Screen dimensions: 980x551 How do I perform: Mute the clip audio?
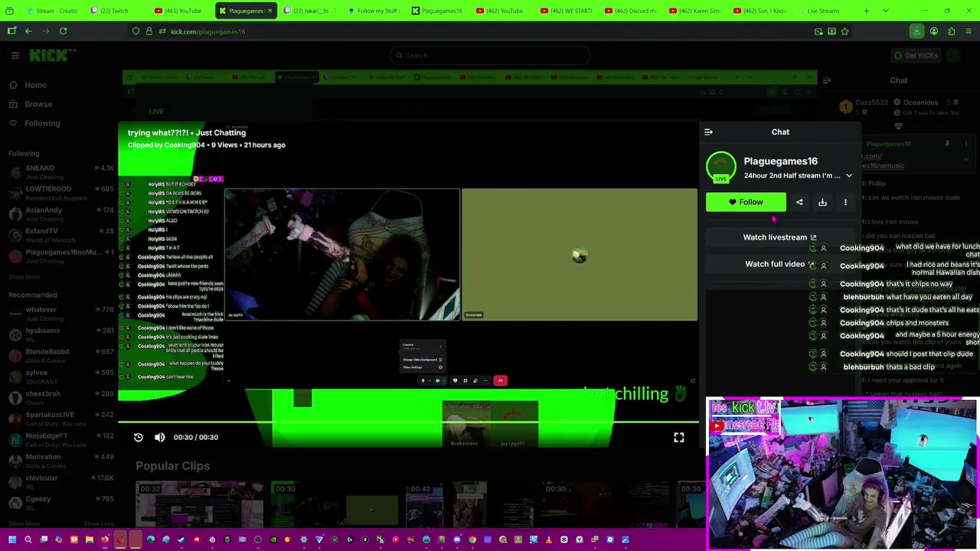(160, 437)
